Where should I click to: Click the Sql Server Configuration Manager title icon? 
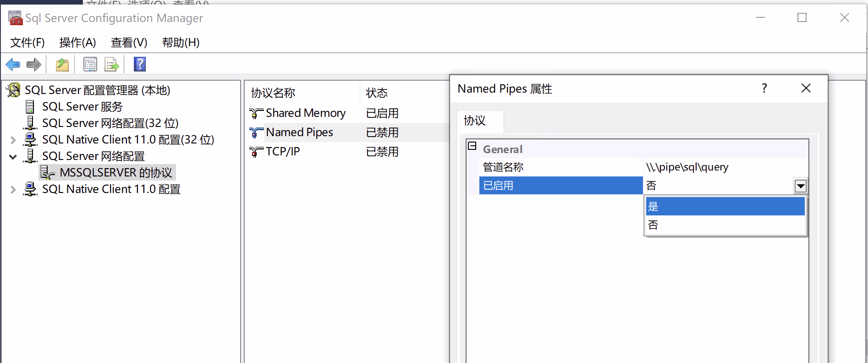(x=15, y=18)
